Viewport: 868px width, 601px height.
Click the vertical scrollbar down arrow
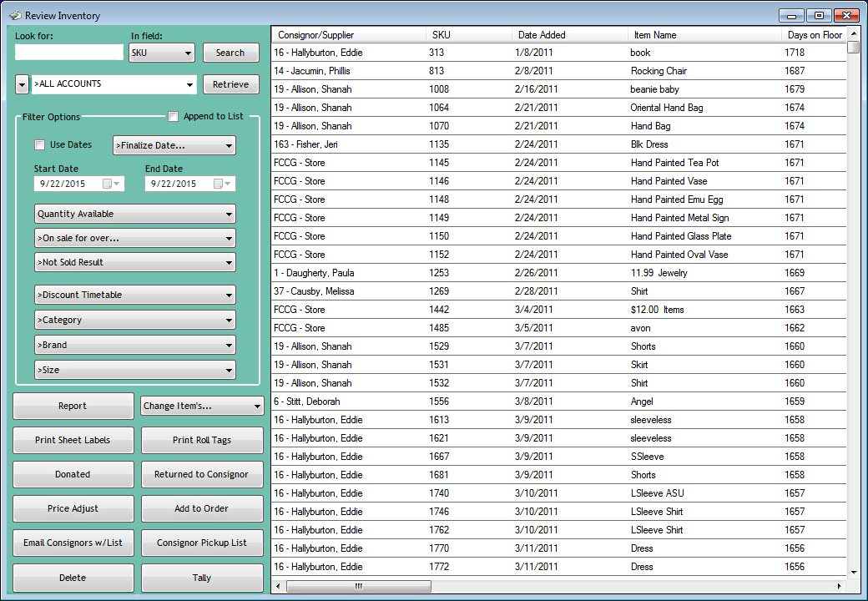click(x=853, y=572)
